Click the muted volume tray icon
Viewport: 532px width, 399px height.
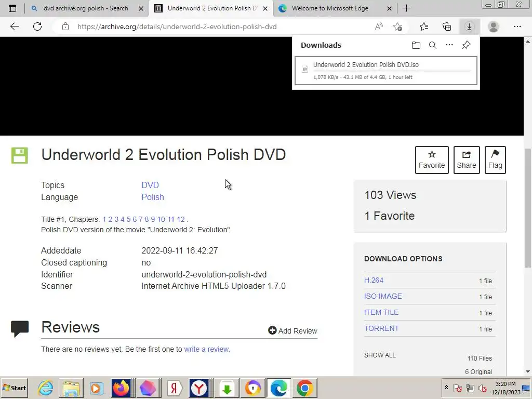pos(482,388)
